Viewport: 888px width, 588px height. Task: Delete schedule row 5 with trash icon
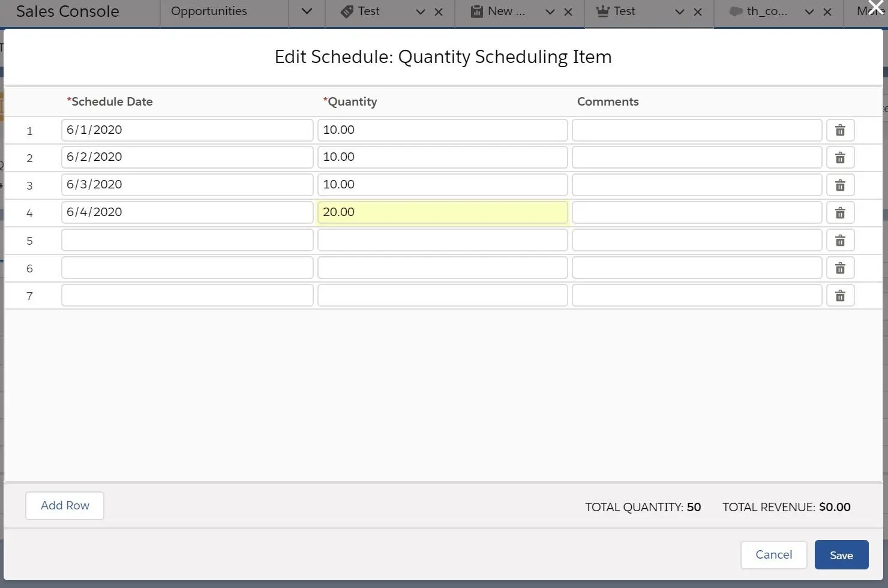coord(840,241)
